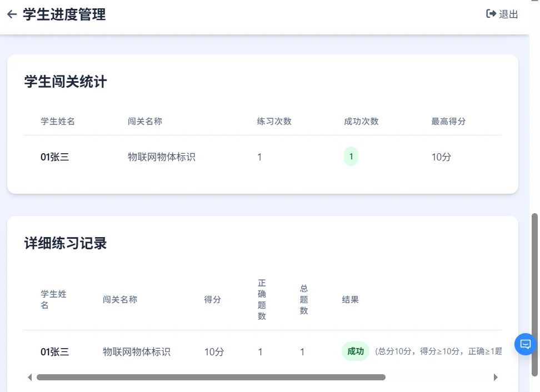This screenshot has width=540, height=392.
Task: Open the blue chat bubble icon
Action: 525,344
